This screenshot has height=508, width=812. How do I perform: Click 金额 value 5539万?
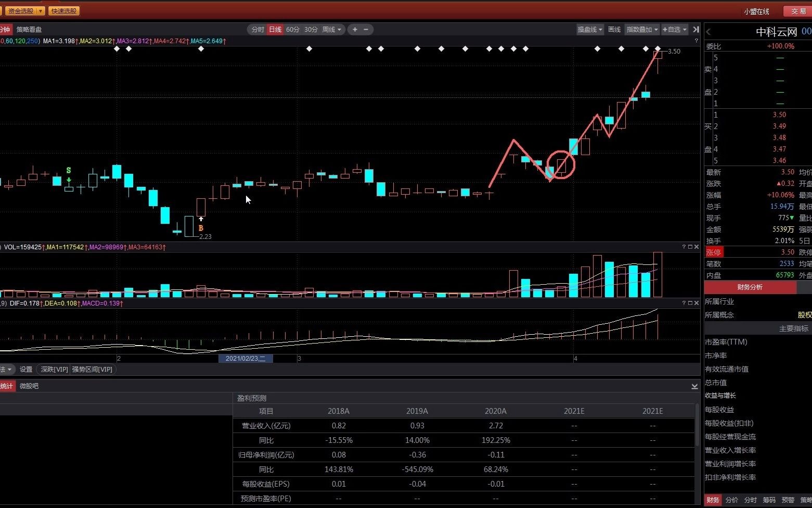point(783,230)
